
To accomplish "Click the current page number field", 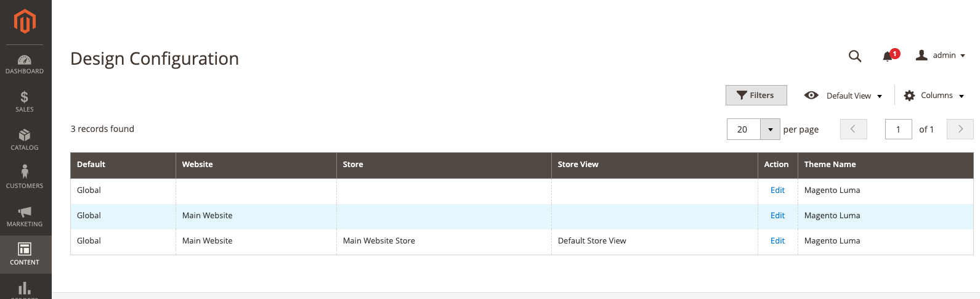I will pyautogui.click(x=898, y=129).
